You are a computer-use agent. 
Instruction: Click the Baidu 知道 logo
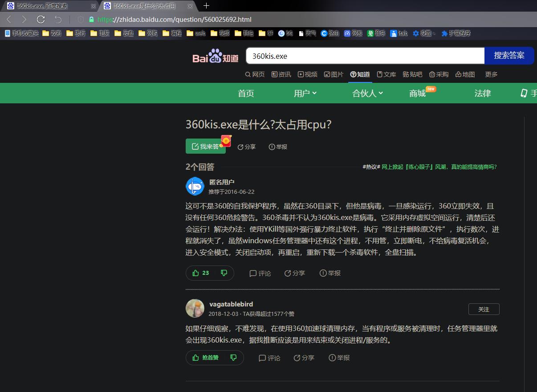(216, 56)
